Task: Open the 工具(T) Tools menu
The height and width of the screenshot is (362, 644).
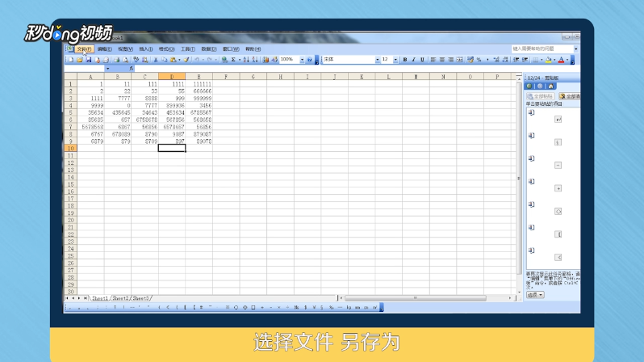Action: pyautogui.click(x=188, y=49)
